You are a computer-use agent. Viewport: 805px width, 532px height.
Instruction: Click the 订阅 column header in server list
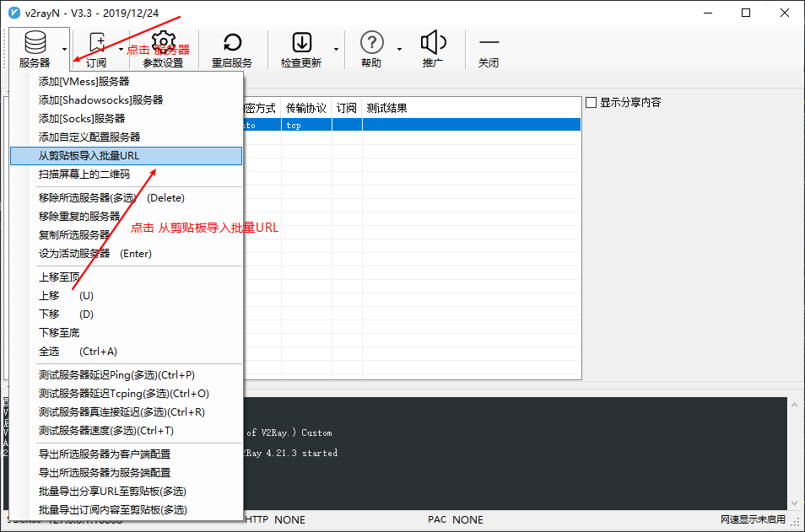tap(347, 108)
